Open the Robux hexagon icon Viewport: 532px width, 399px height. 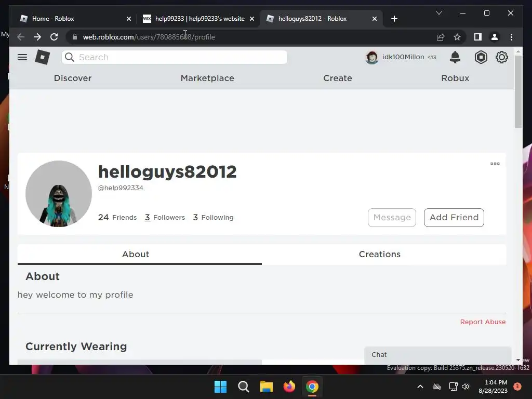click(481, 57)
